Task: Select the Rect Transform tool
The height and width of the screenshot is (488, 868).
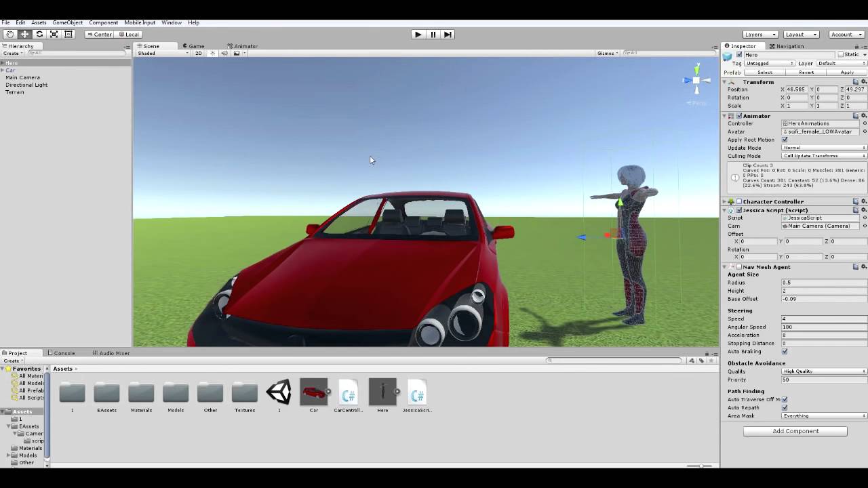Action: pyautogui.click(x=68, y=34)
